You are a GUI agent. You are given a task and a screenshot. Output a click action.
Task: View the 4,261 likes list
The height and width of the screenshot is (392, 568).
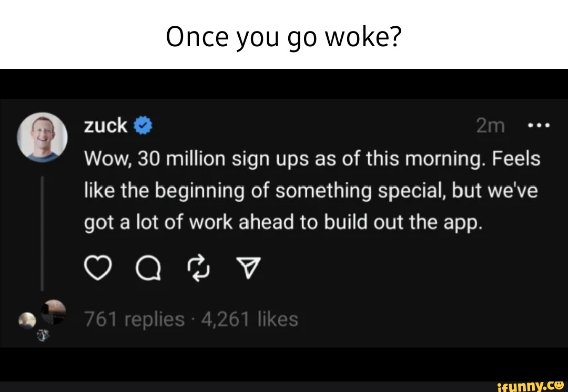point(246,318)
